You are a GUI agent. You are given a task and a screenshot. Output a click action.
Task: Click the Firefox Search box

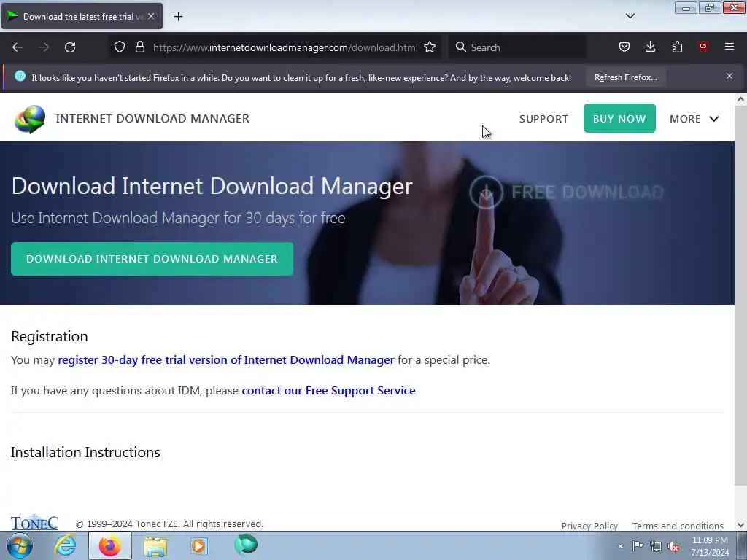tap(517, 47)
